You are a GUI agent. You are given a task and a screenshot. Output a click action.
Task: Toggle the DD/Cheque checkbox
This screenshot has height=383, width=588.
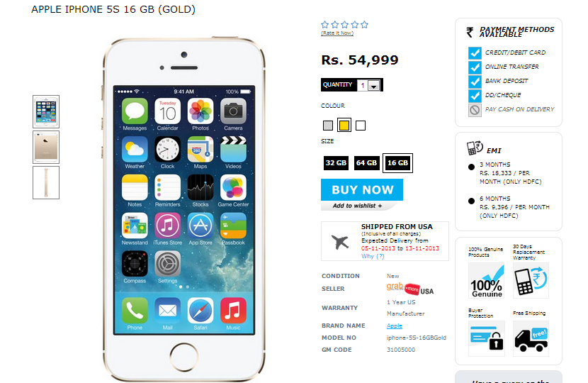click(475, 96)
